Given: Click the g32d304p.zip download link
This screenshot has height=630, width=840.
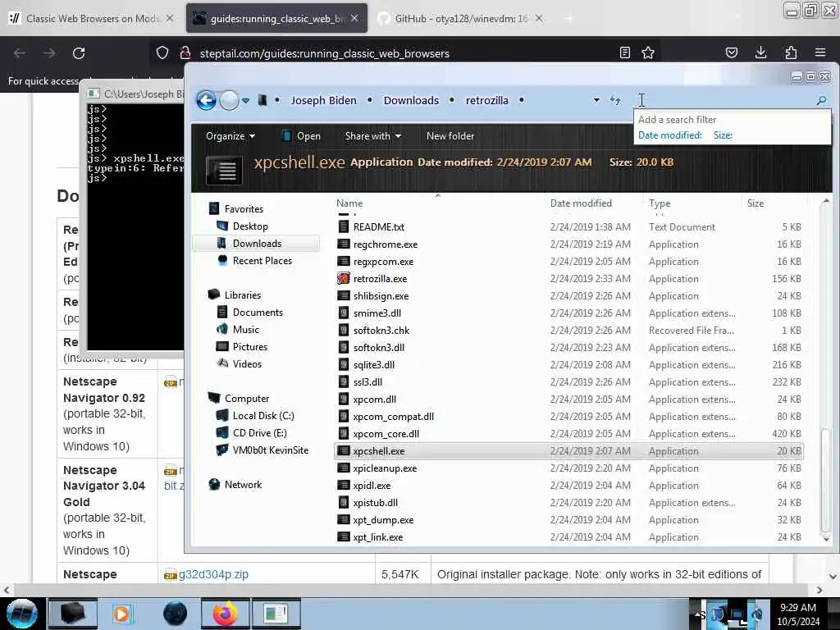Looking at the screenshot, I should pyautogui.click(x=213, y=574).
